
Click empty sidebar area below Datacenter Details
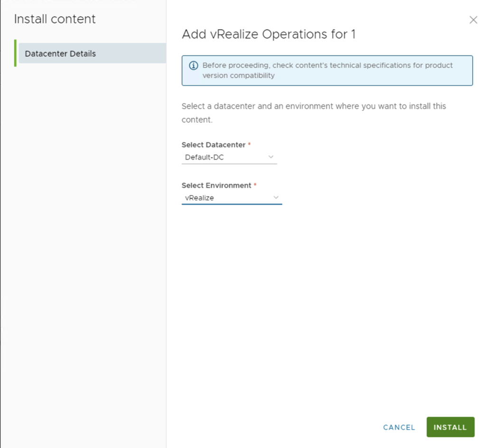pos(83,237)
